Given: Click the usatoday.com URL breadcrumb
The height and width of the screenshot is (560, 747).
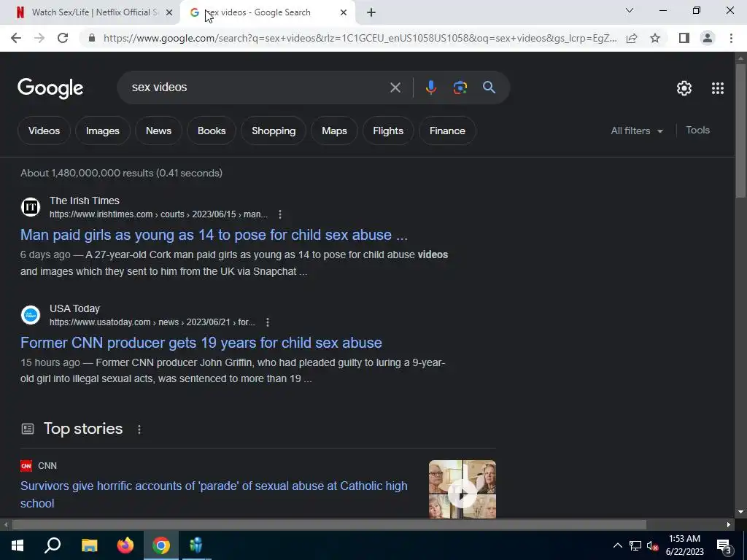Looking at the screenshot, I should (x=152, y=322).
